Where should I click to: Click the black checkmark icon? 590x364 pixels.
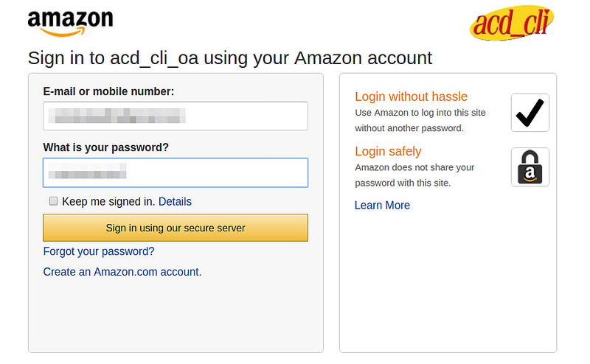pyautogui.click(x=530, y=113)
